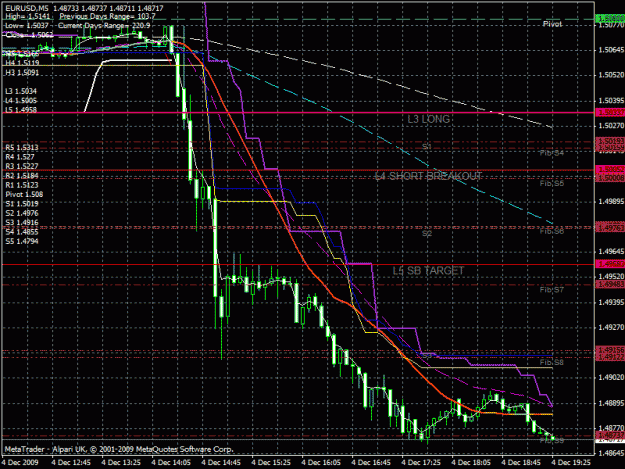Click the '4 Dec 18:05' time label

coord(471,463)
